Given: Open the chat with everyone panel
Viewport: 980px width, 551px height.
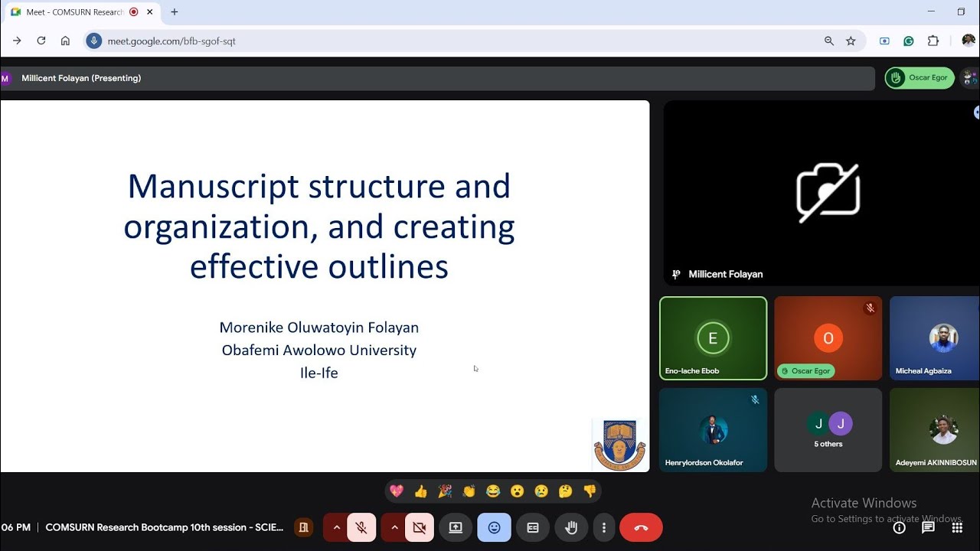Looking at the screenshot, I should click(x=928, y=527).
